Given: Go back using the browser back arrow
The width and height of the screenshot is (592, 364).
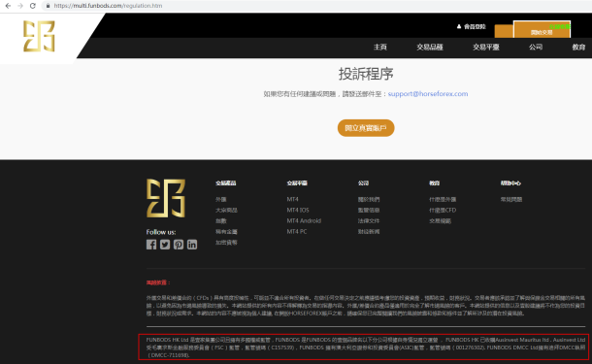Looking at the screenshot, I should 8,6.
